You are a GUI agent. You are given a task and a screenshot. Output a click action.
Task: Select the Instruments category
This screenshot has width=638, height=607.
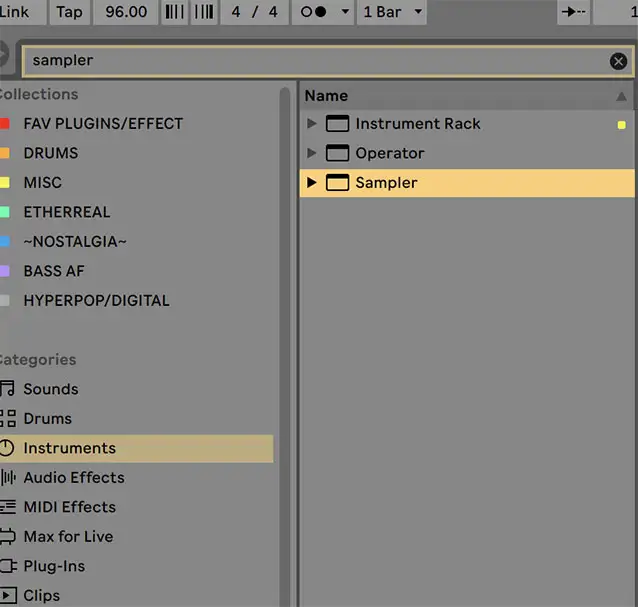click(69, 448)
